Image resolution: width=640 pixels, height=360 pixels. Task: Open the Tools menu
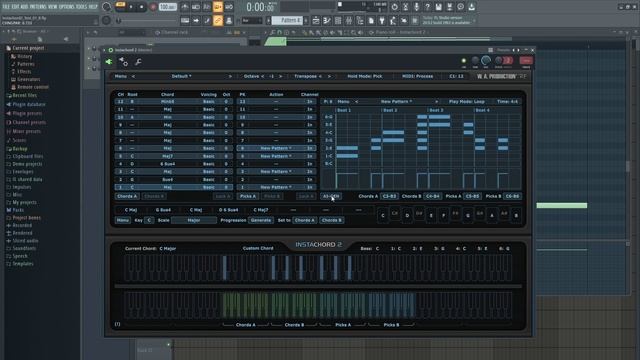(82, 7)
